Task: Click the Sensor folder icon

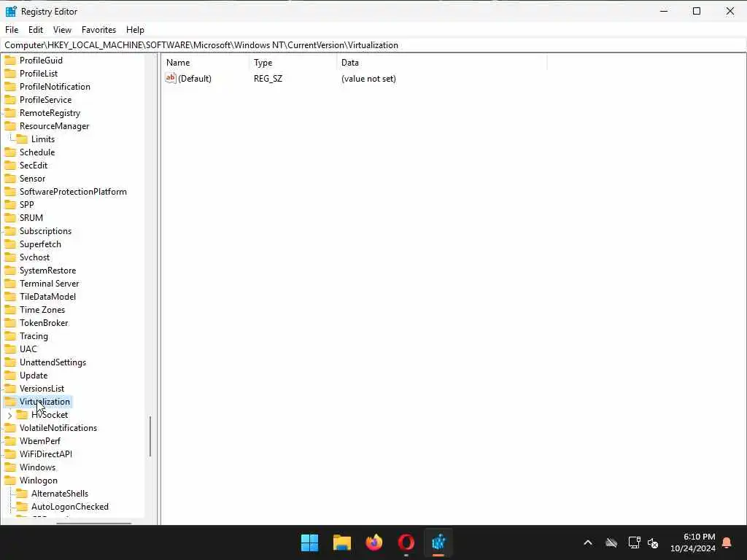Action: 10,179
